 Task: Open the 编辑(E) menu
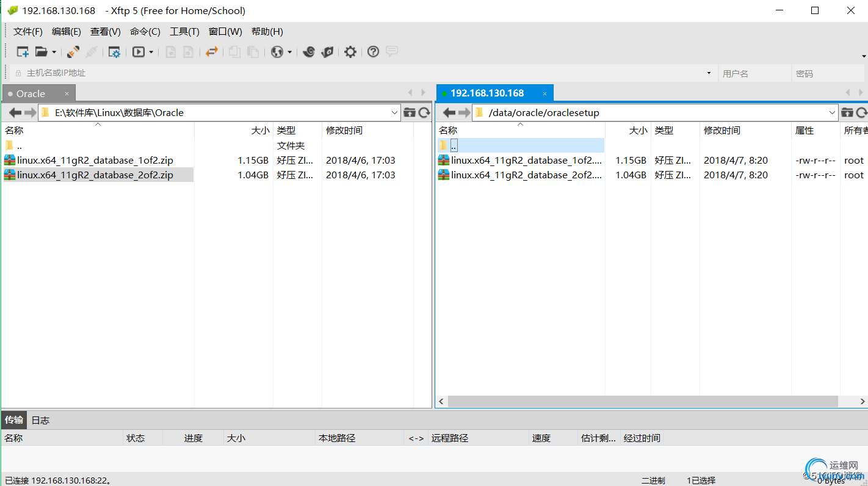67,32
